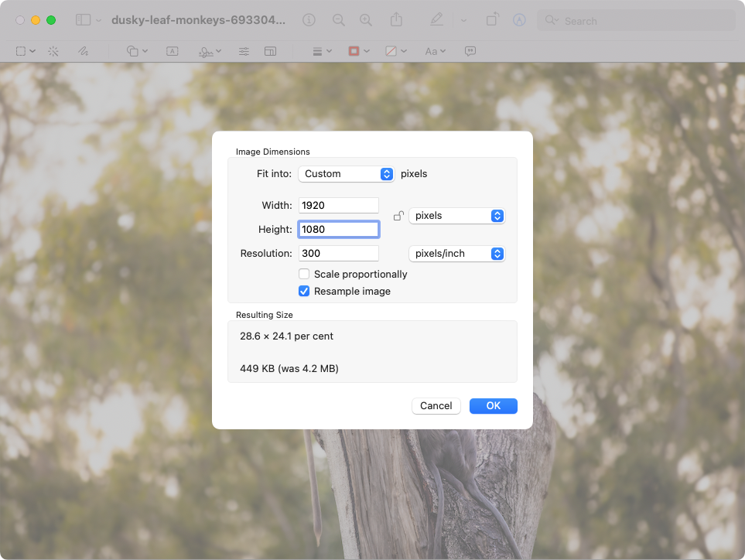Open the pixels/inch unit dropdown

pyautogui.click(x=457, y=254)
